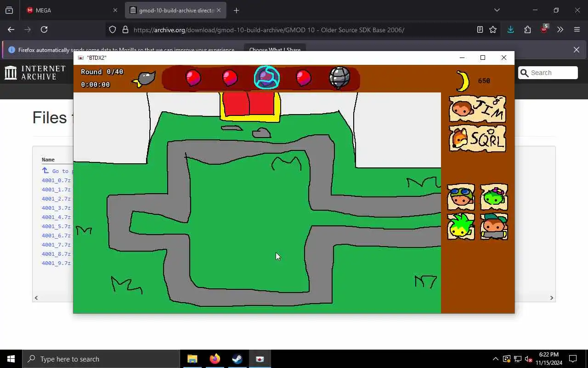The height and width of the screenshot is (368, 588).
Task: Click the banana currency icon
Action: point(463,81)
